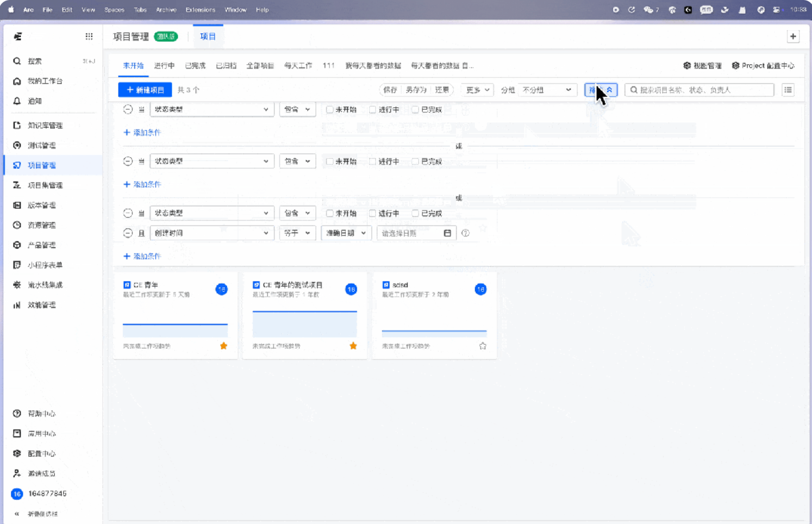Open the date picker calendar icon
This screenshot has width=812, height=524.
pos(447,233)
